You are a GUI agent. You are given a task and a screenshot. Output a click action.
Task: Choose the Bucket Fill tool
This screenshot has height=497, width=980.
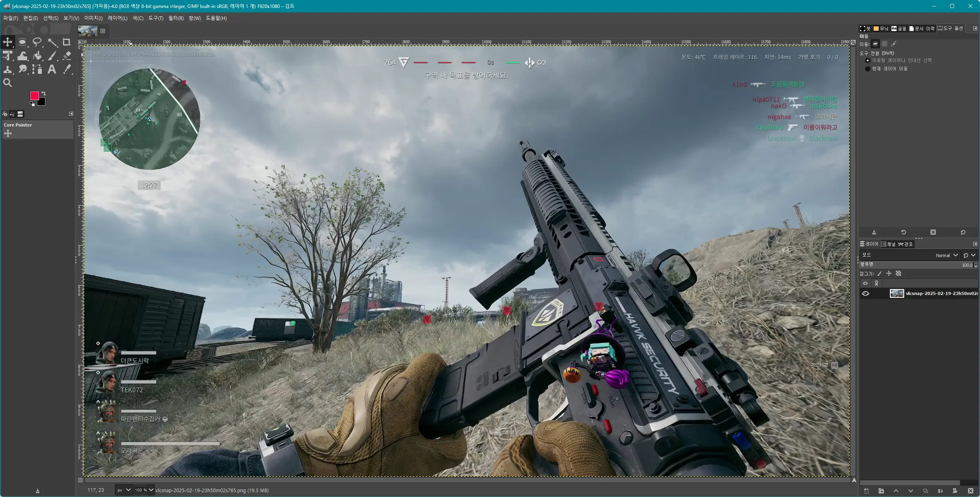point(37,56)
